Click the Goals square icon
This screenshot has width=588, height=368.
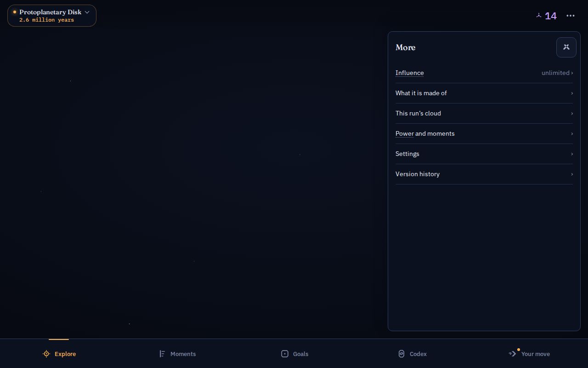285,354
